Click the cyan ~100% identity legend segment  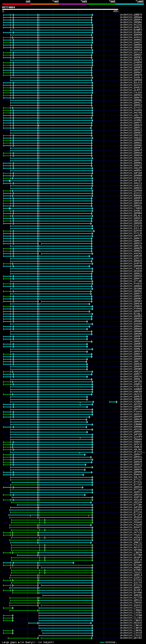(130, 4)
